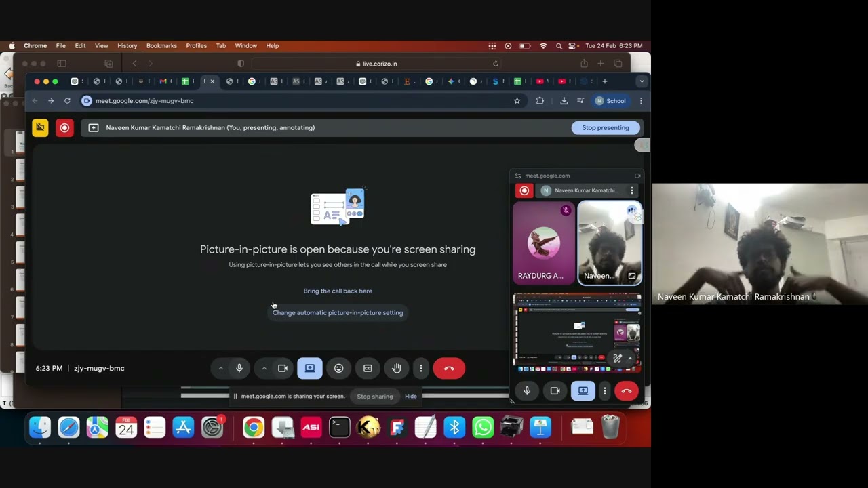Toggle the camera in Meet toolbar
The image size is (868, 488).
tap(283, 368)
